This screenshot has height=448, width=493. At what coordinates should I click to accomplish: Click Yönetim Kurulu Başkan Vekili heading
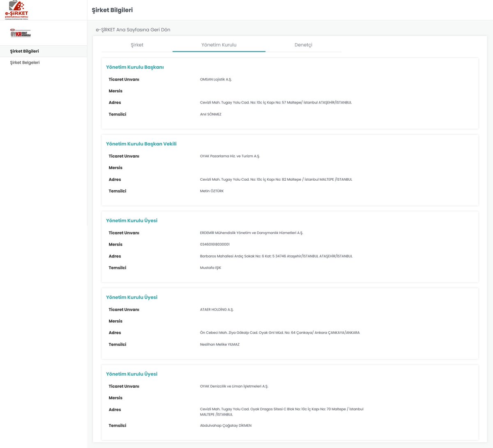pyautogui.click(x=141, y=144)
